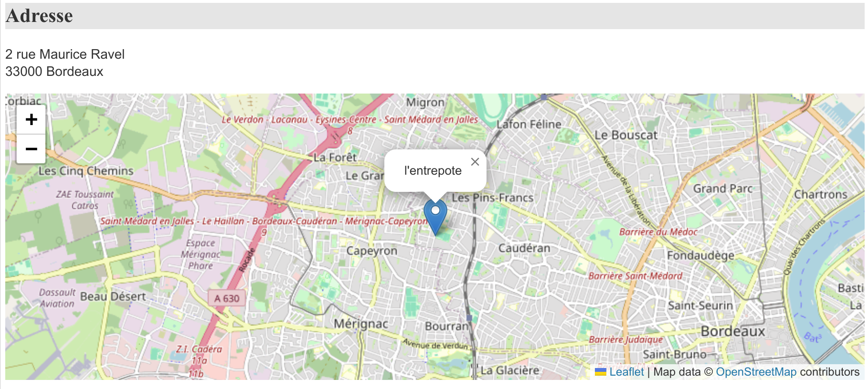This screenshot has width=868, height=389.
Task: Click the Capeyron label on the map
Action: tap(371, 251)
